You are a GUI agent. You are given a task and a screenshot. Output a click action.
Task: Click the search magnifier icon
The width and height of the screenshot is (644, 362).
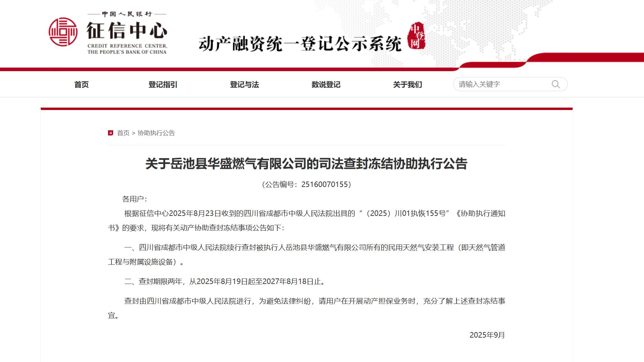(x=556, y=84)
